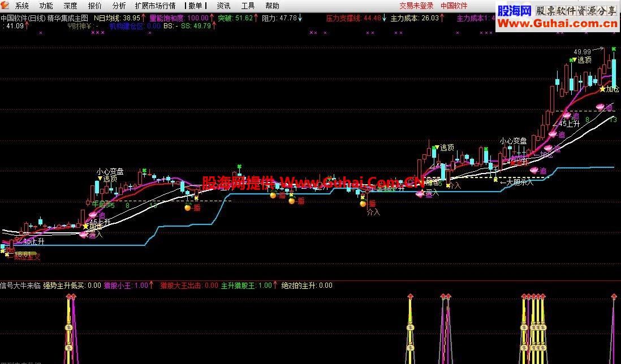Select the 主升猎股王: 1.00 indicator label
621x364 pixels.
(x=247, y=285)
